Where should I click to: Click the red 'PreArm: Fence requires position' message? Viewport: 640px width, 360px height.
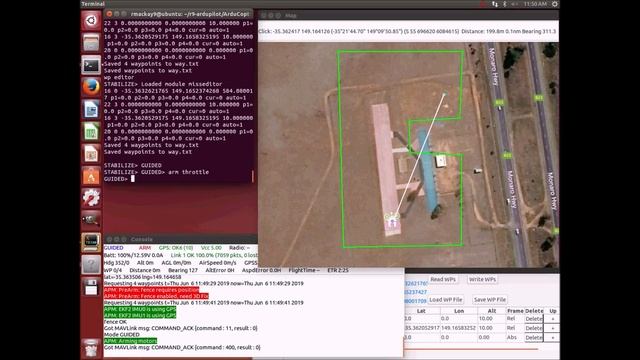(x=151, y=290)
